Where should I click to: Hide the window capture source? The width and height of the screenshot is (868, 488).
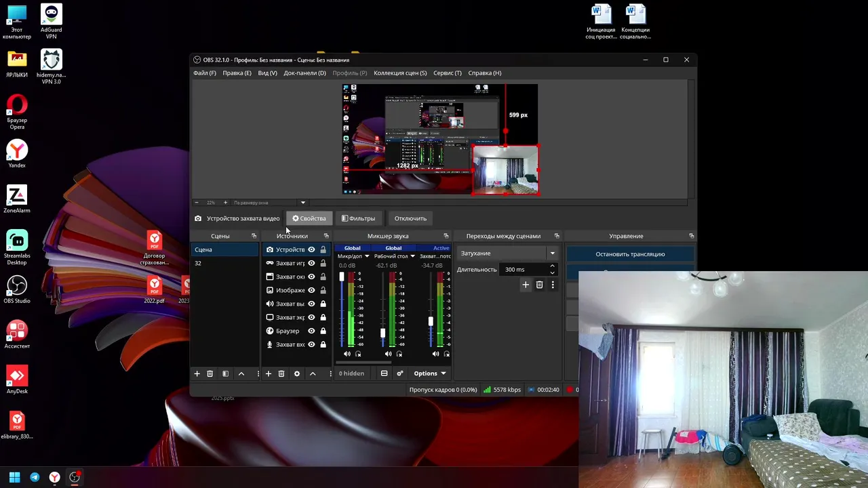click(x=312, y=277)
